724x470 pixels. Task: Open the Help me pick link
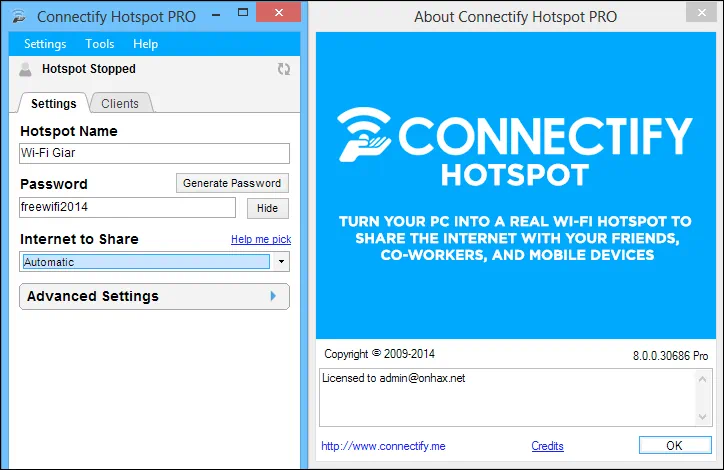(261, 239)
